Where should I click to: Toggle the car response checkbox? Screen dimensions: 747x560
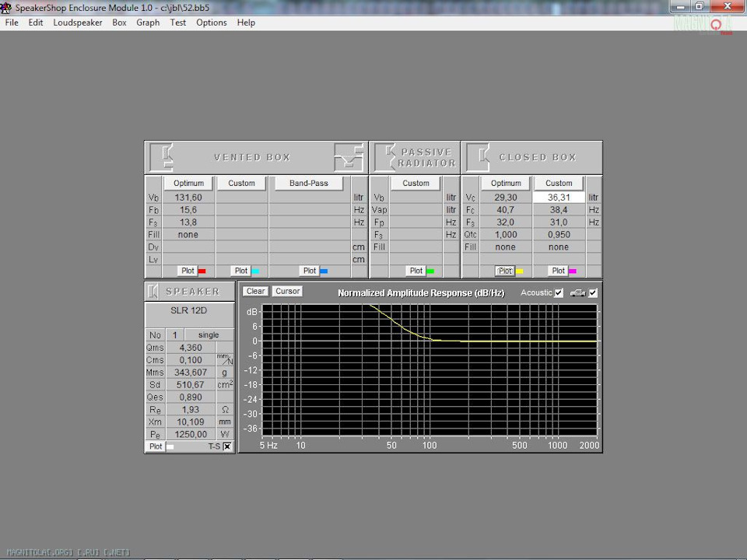(593, 293)
